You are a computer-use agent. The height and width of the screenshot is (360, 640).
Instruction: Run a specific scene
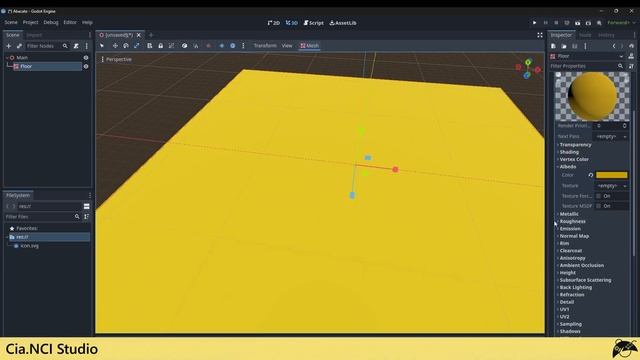pyautogui.click(x=588, y=23)
